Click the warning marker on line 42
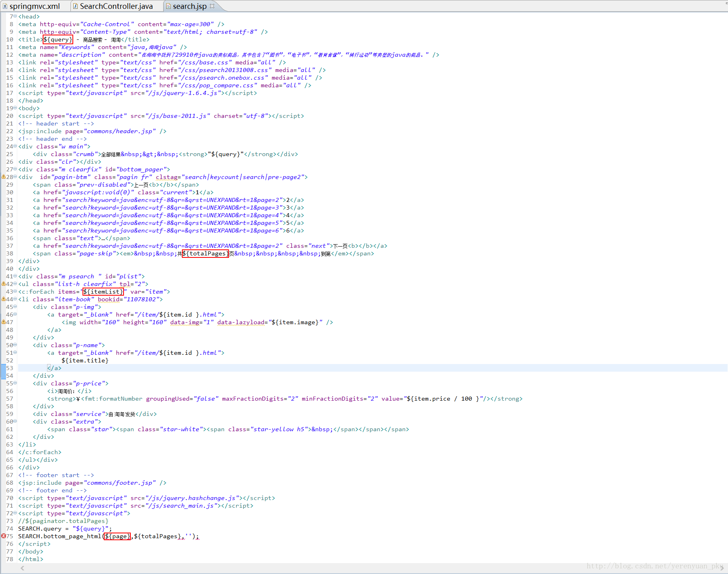728x574 pixels. pyautogui.click(x=4, y=284)
